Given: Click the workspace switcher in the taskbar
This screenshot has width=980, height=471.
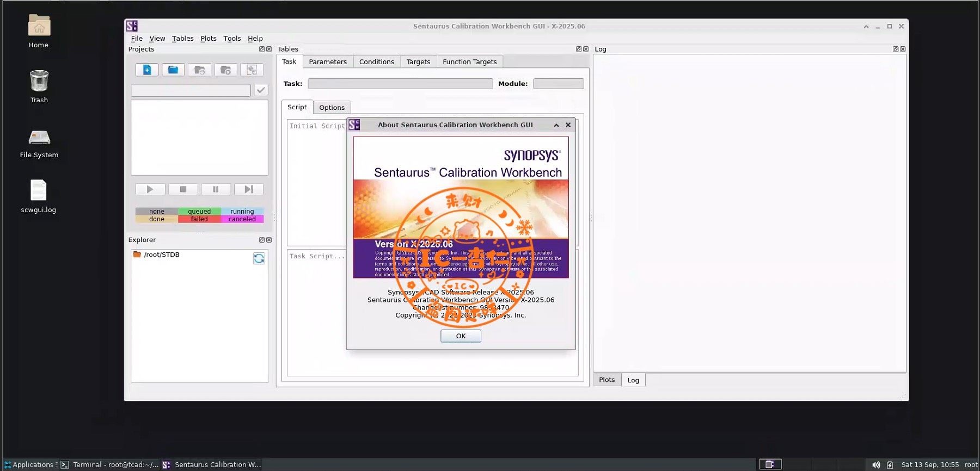Looking at the screenshot, I should (x=770, y=464).
